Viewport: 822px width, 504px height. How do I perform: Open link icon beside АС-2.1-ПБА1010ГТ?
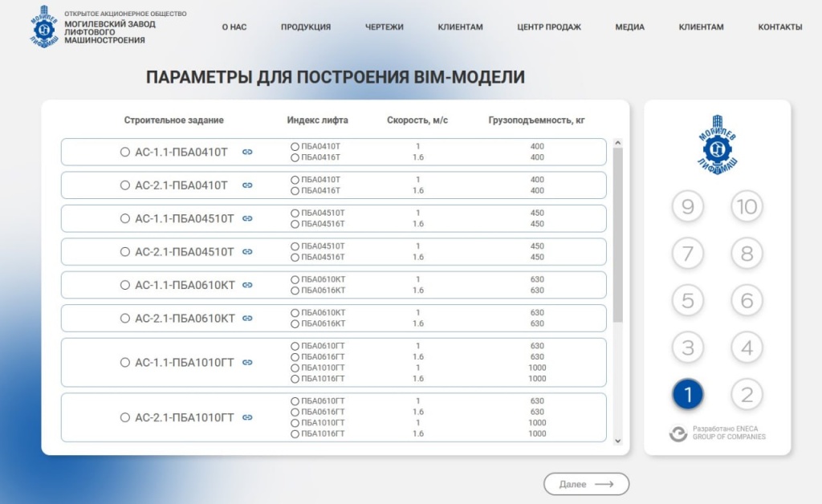pos(247,417)
